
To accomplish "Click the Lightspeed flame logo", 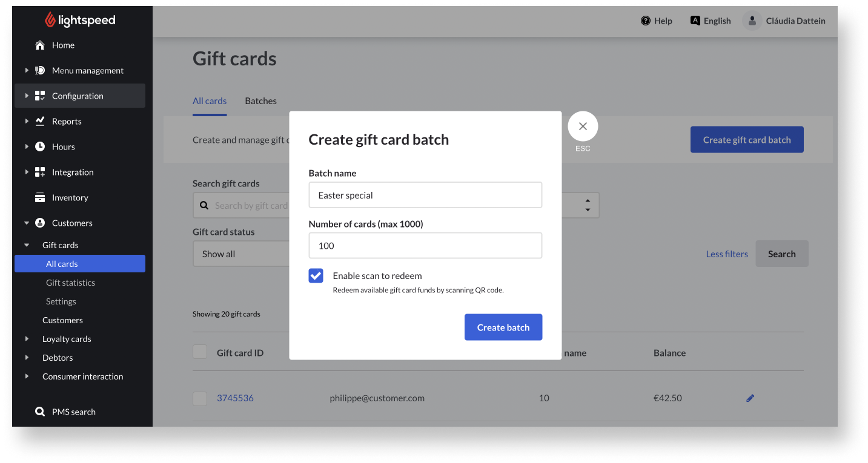I will tap(50, 20).
